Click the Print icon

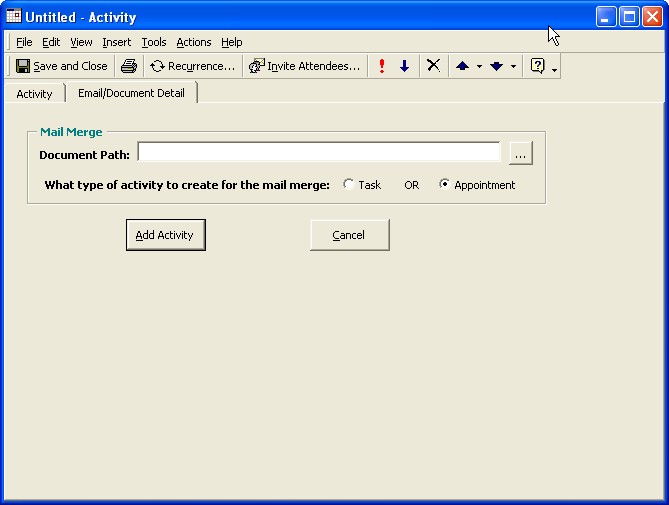pos(129,66)
